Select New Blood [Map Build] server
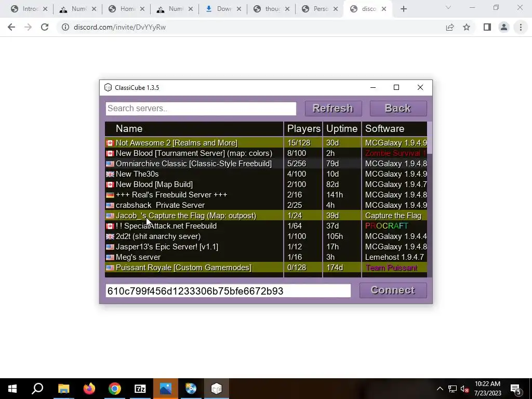532x399 pixels. click(266, 184)
